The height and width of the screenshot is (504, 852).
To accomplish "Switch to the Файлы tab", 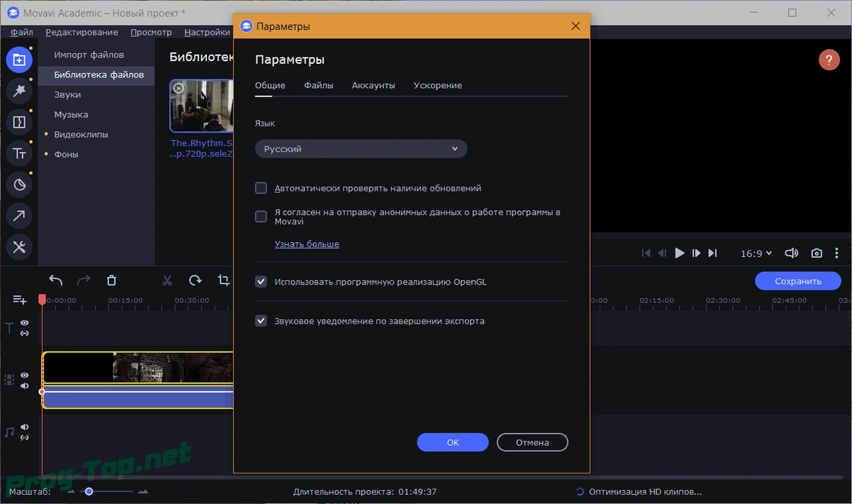I will pyautogui.click(x=319, y=85).
